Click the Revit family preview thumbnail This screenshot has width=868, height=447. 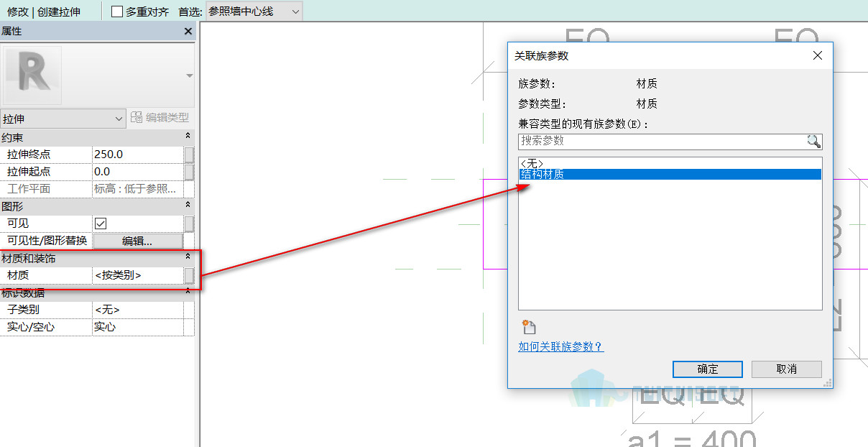coord(32,76)
